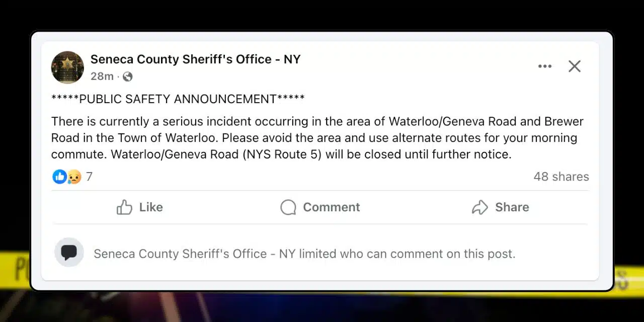The image size is (644, 322).
Task: Select the Share label text
Action: 512,207
